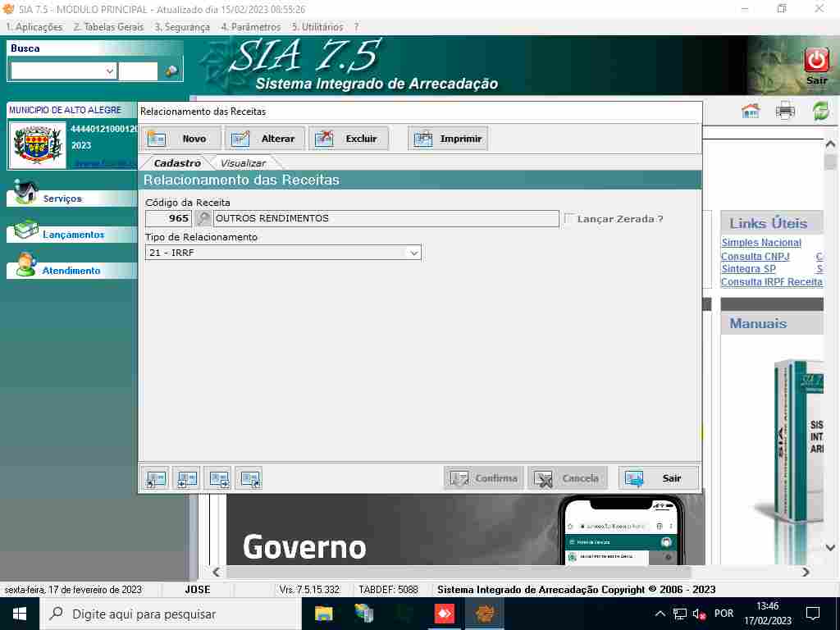Viewport: 840px width, 630px height.
Task: Open the Atendimento sidebar section
Action: tap(72, 271)
